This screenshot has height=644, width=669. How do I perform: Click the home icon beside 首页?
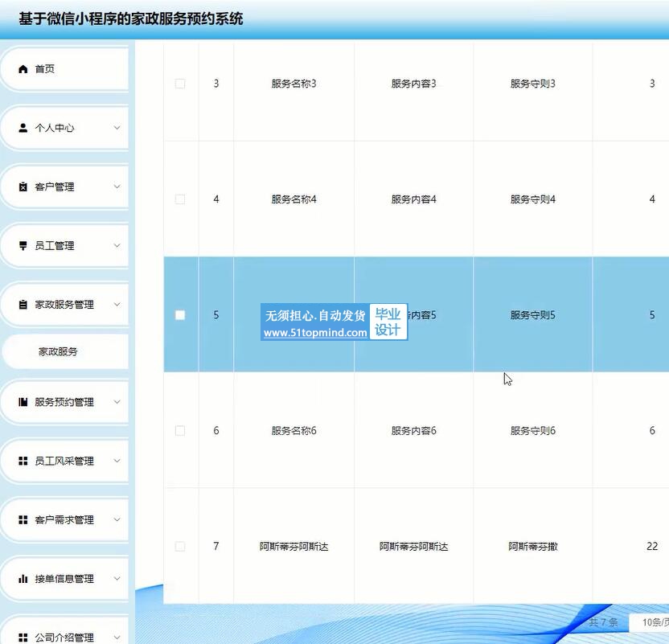(23, 69)
